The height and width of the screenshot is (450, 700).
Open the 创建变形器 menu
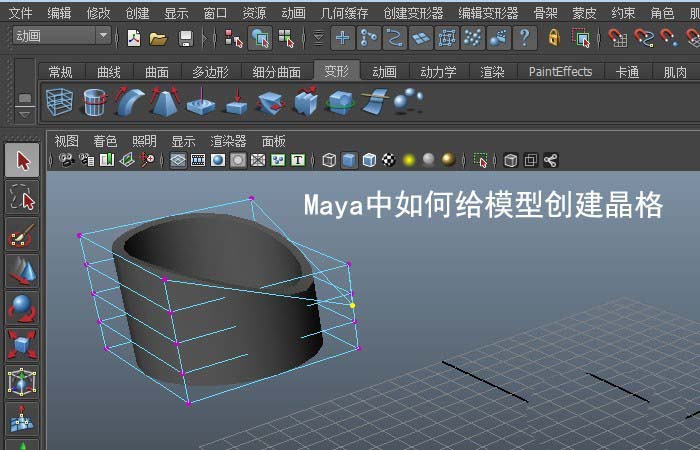click(413, 13)
